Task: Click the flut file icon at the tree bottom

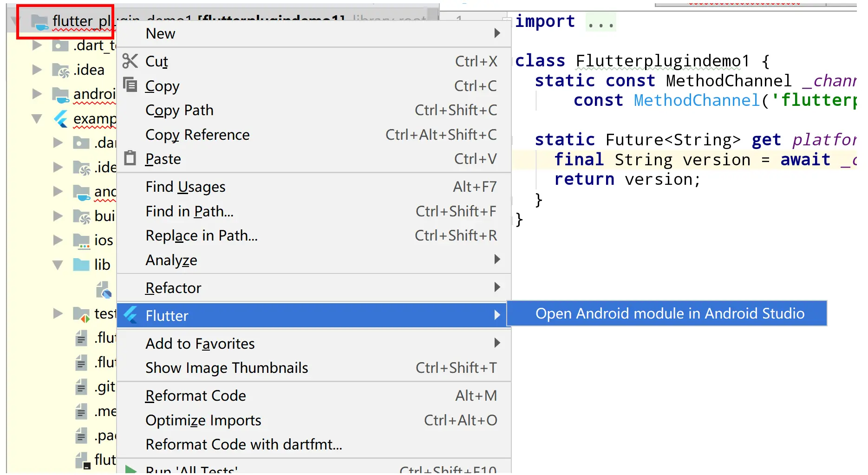Action: [82, 460]
